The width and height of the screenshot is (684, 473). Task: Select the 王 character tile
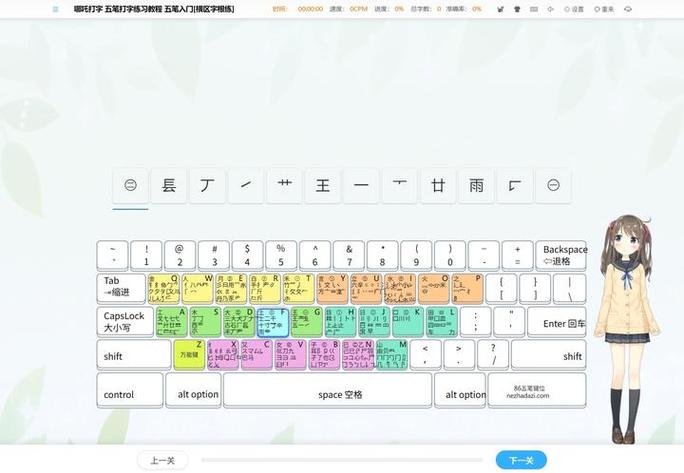coord(323,185)
